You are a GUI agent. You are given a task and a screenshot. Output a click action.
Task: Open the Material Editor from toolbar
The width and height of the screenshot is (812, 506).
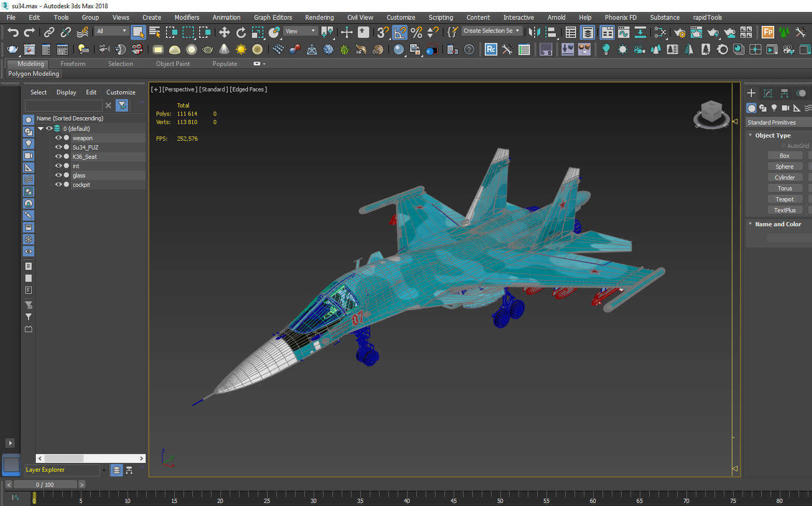pos(660,33)
